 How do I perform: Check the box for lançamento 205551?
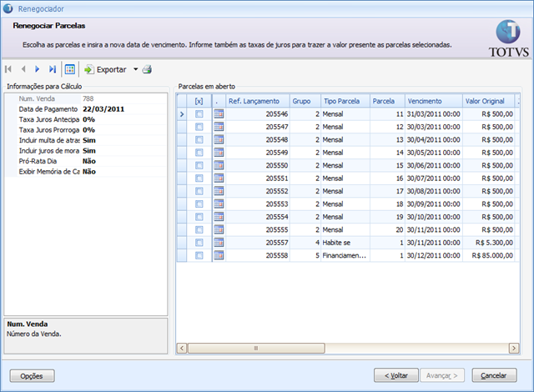point(199,178)
